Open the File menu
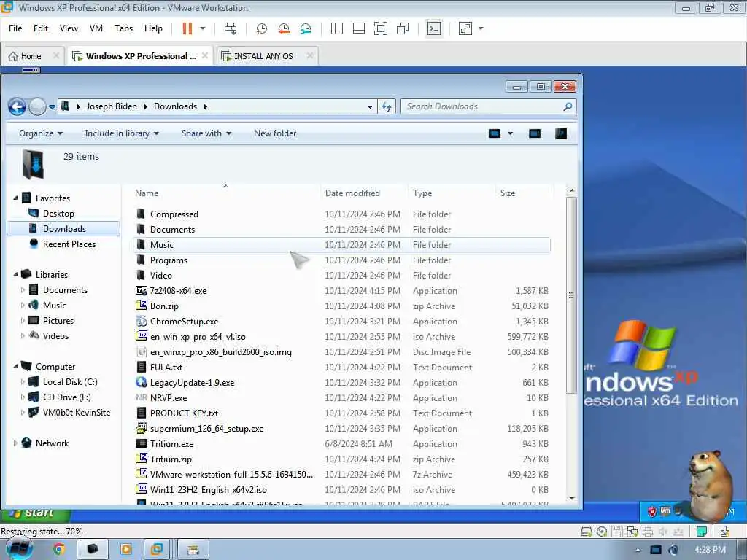The width and height of the screenshot is (747, 560). (15, 28)
